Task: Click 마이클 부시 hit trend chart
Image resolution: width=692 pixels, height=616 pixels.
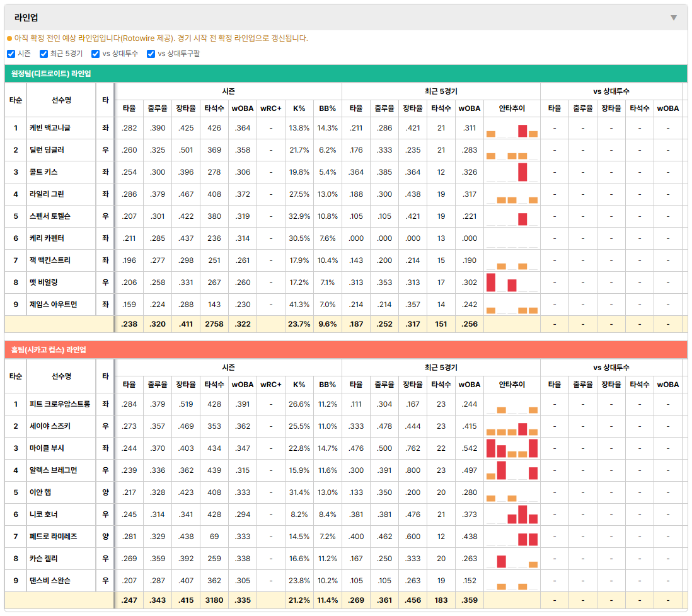Action: coord(512,448)
